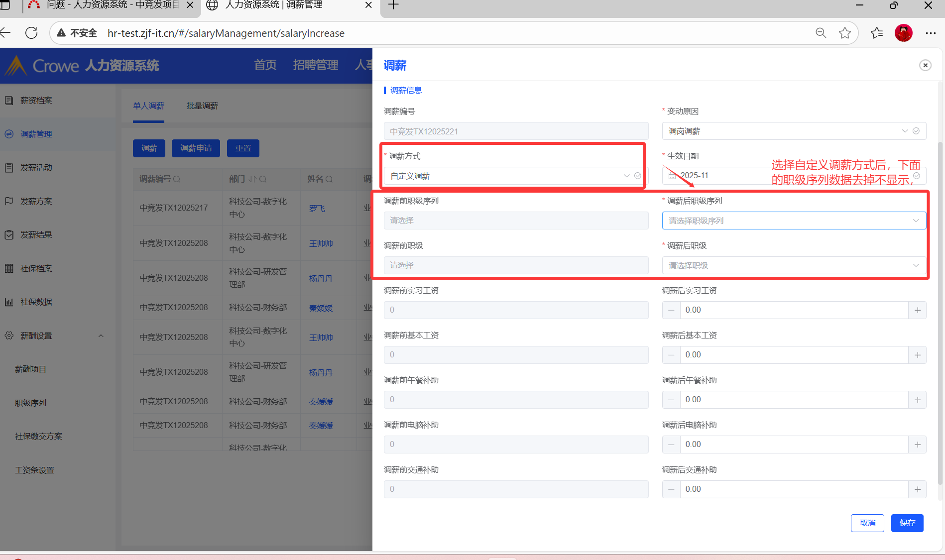Add this page to favorites with the star
This screenshot has height=560, width=945.
(845, 33)
